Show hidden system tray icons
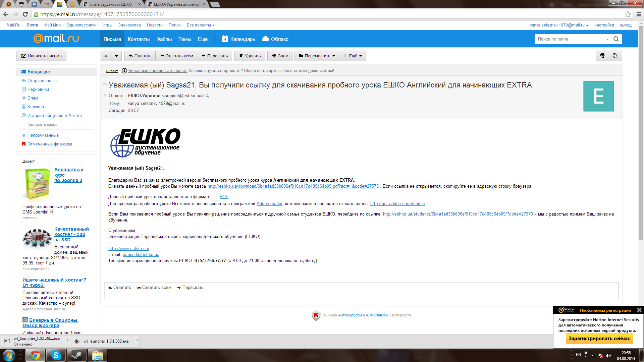The width and height of the screenshot is (644, 362). pyautogui.click(x=592, y=356)
